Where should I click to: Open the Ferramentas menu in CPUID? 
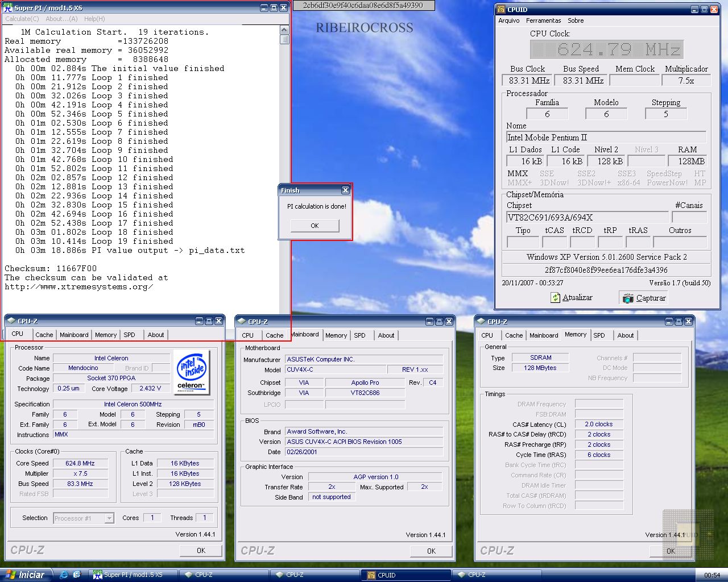543,20
